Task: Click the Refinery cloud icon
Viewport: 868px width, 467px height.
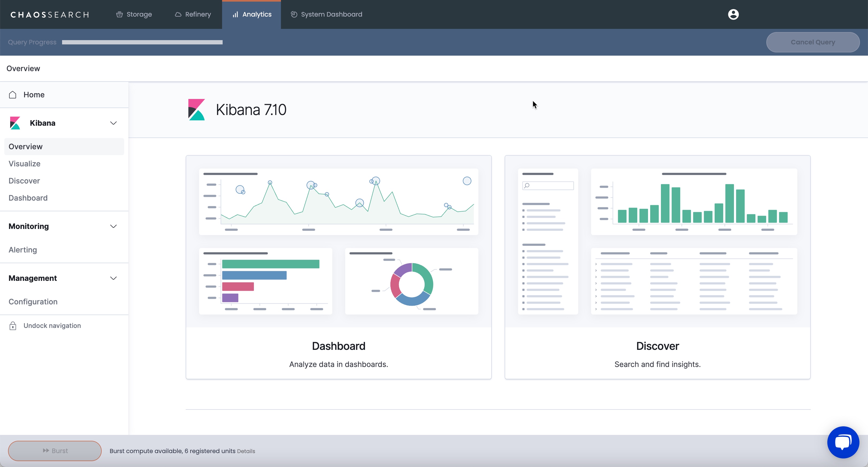Action: (178, 14)
